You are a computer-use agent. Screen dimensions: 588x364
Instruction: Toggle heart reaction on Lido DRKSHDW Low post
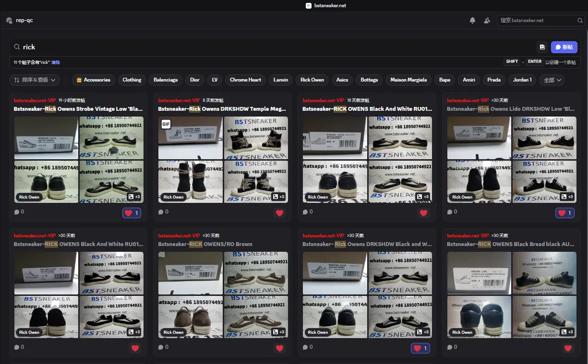coord(565,213)
